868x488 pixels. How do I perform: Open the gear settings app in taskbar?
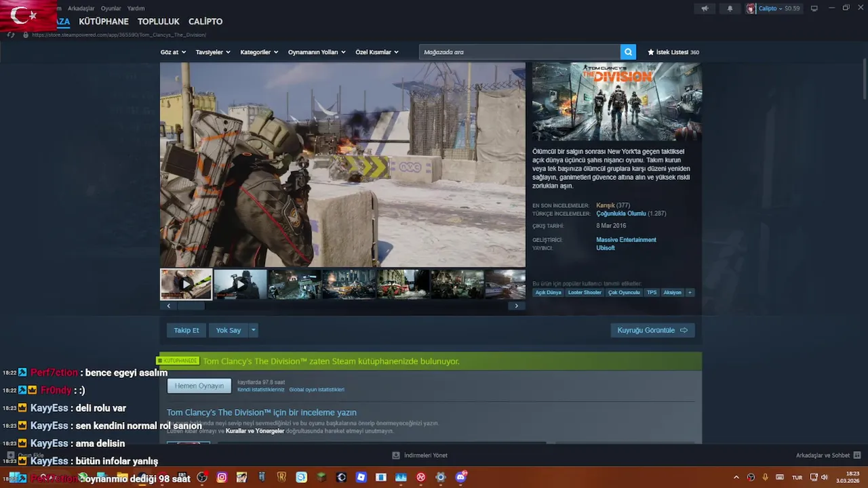[x=441, y=477]
